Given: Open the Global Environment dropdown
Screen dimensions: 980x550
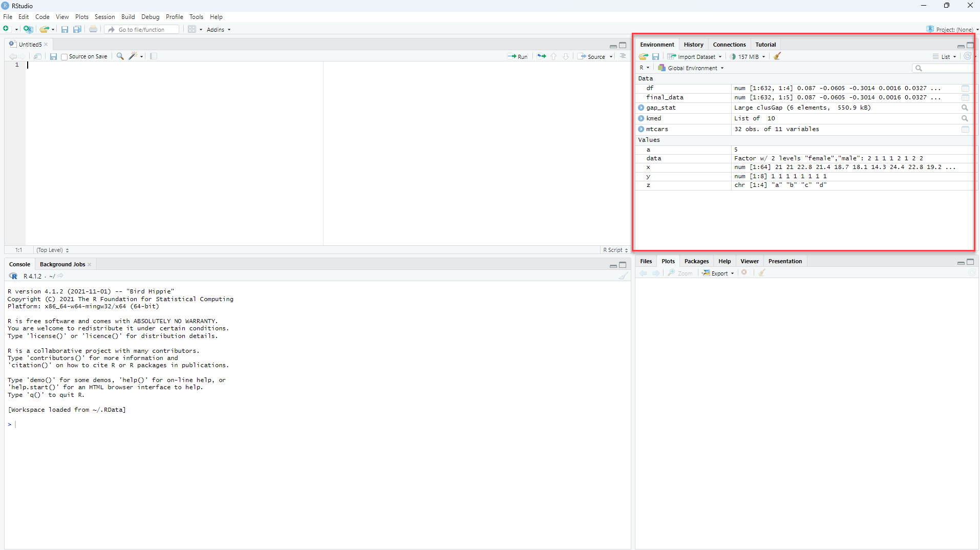Looking at the screenshot, I should (692, 68).
